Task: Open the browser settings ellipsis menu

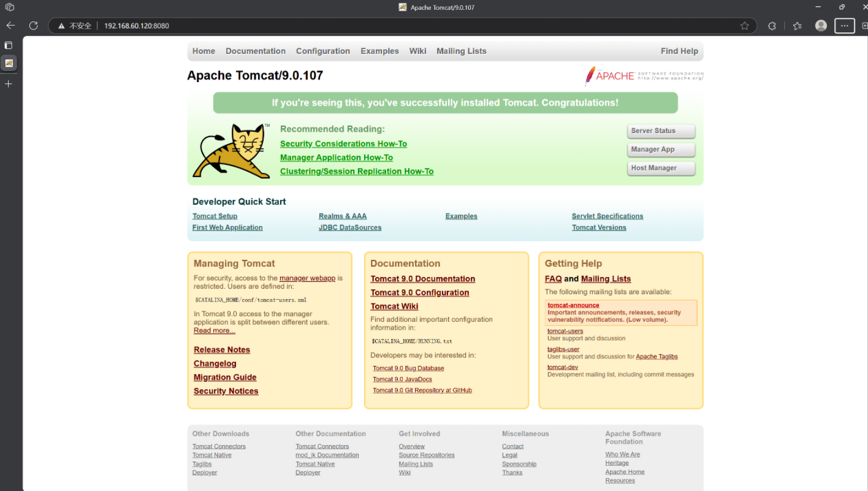Action: click(845, 26)
